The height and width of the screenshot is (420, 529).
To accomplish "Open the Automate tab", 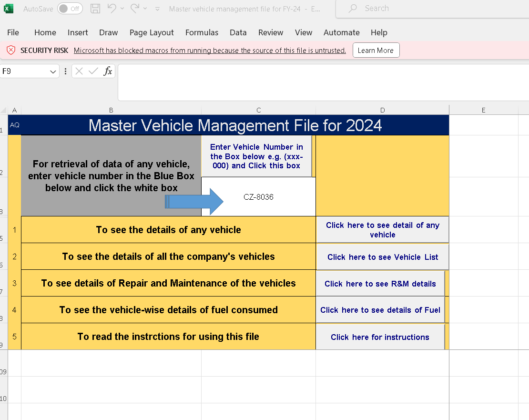I will [341, 32].
